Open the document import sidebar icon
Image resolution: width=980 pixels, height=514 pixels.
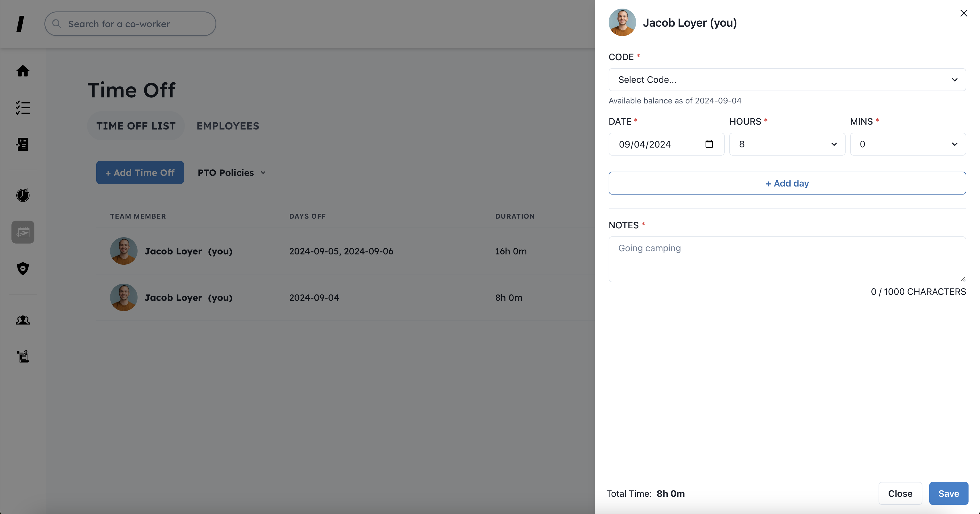coord(23,144)
